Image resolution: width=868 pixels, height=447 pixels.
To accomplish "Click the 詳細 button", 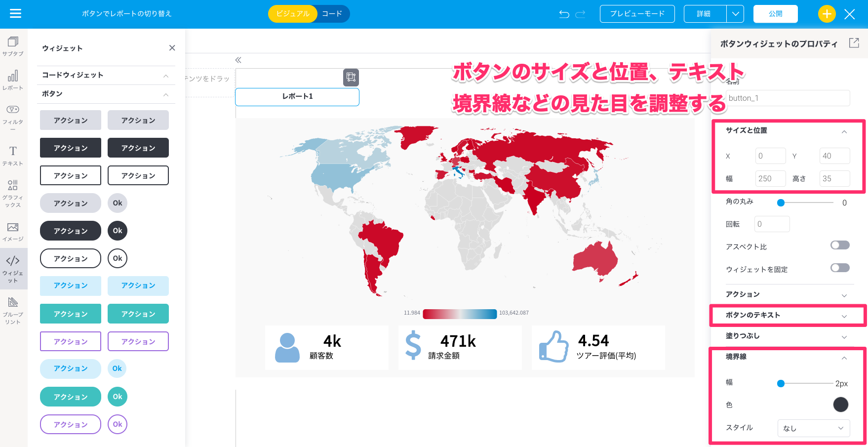I will pos(705,14).
